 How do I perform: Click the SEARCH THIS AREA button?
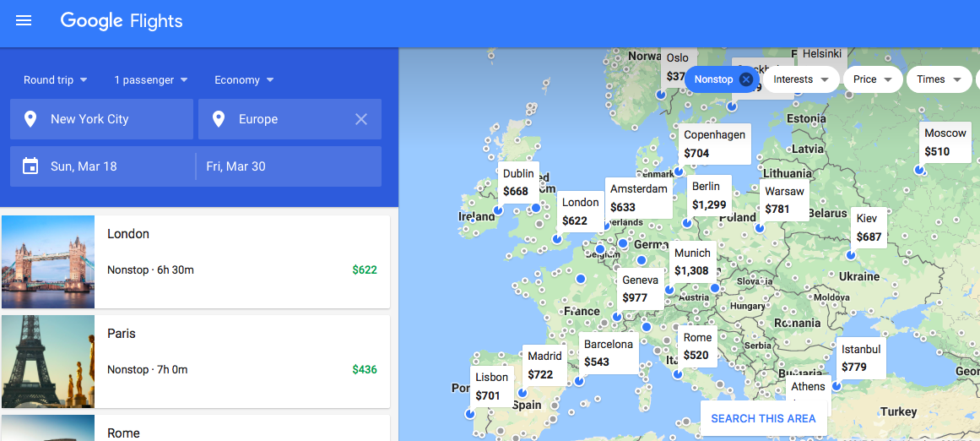click(764, 418)
